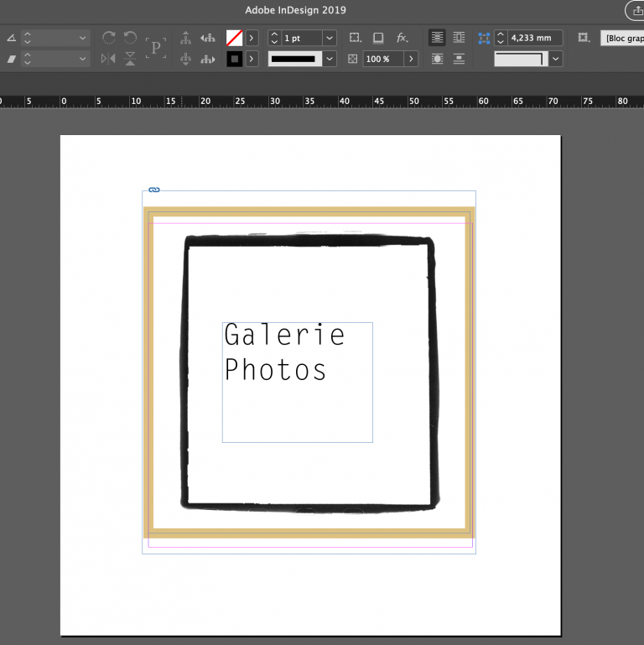Image resolution: width=644 pixels, height=645 pixels.
Task: Click the stroke style preview line
Action: 295,60
